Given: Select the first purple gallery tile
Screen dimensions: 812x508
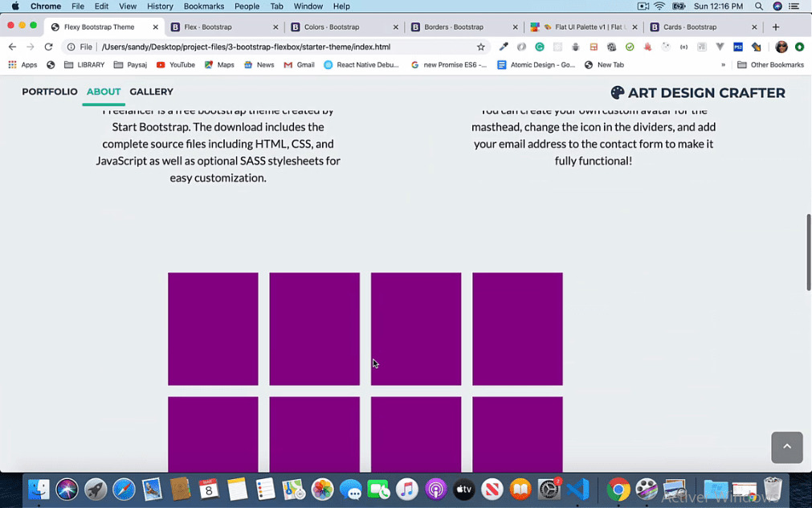Looking at the screenshot, I should tap(212, 328).
